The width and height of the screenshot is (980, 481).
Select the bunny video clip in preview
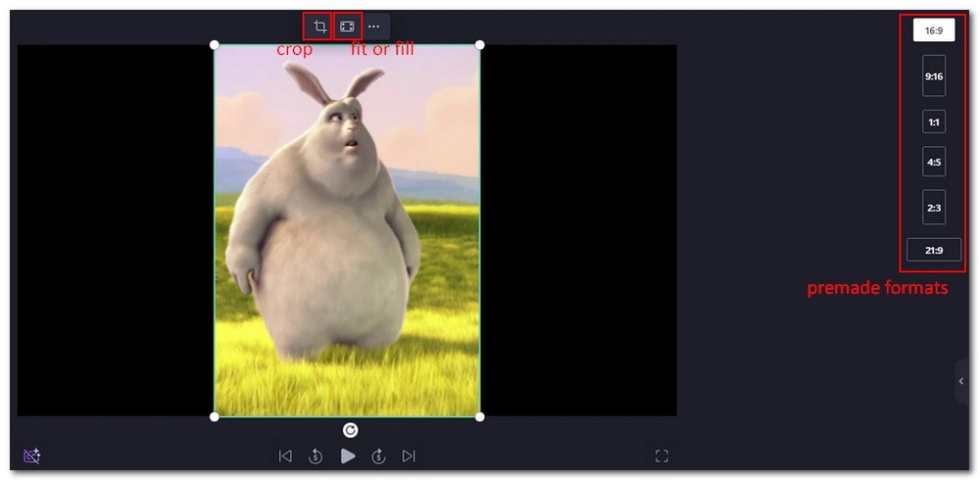347,230
